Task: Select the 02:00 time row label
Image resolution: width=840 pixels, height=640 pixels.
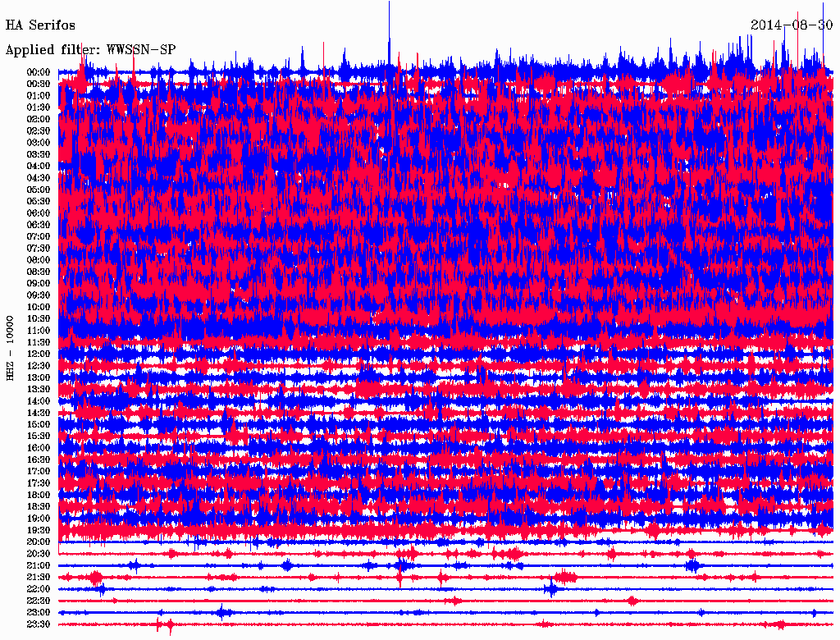Action: tap(39, 119)
